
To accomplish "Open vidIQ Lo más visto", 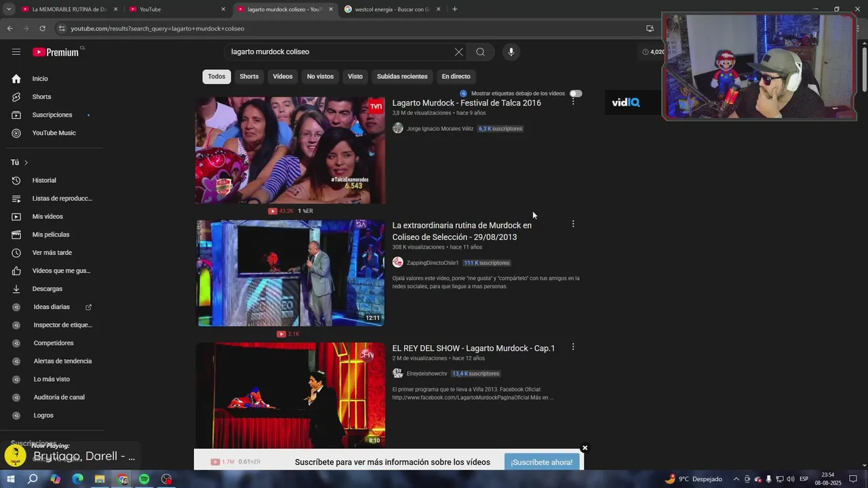I will [52, 379].
